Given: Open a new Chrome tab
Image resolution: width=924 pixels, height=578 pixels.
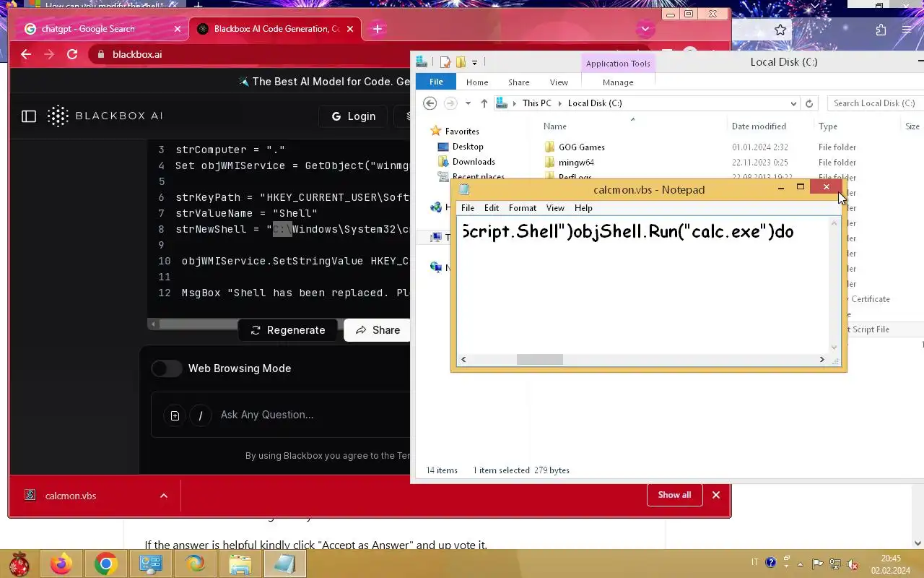Looking at the screenshot, I should click(378, 29).
